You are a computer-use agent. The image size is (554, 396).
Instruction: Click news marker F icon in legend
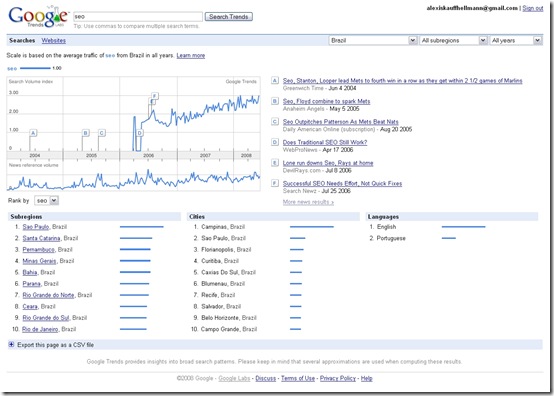click(x=275, y=183)
